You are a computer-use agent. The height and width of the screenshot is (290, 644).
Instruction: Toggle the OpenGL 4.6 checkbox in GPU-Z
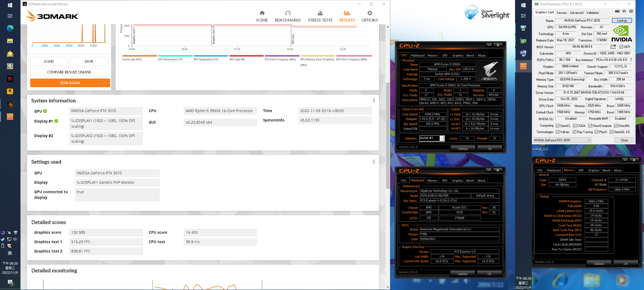(612, 132)
